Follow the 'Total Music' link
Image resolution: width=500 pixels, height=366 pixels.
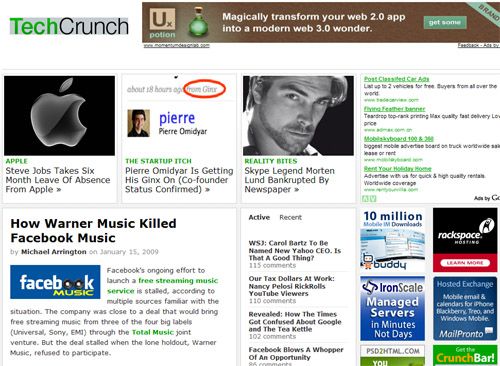[153, 332]
